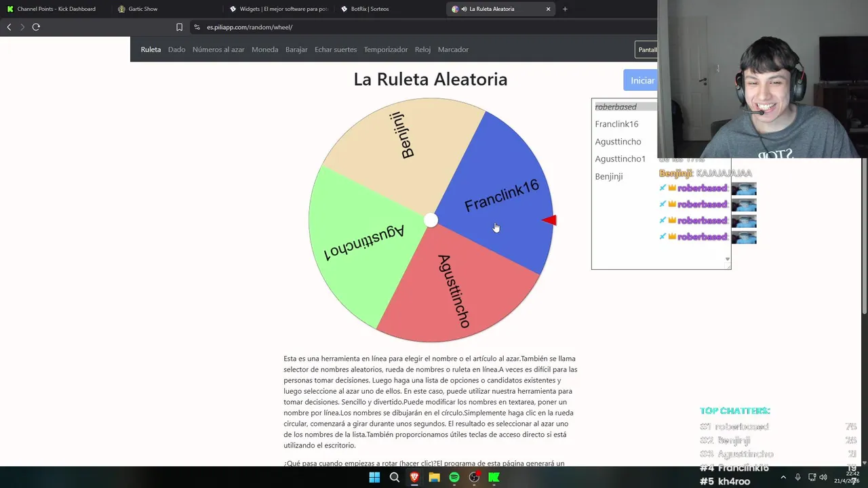
Task: Click the red pointer arrow on wheel
Action: click(549, 220)
